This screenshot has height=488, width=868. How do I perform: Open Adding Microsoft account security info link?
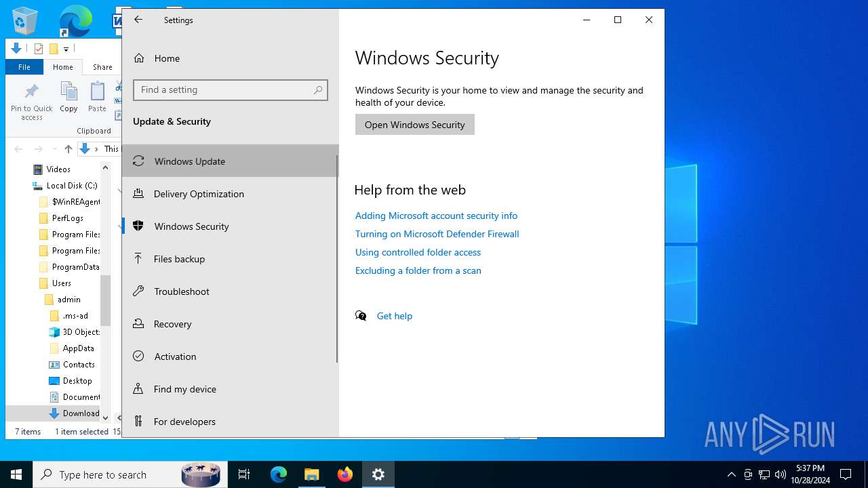click(x=436, y=216)
